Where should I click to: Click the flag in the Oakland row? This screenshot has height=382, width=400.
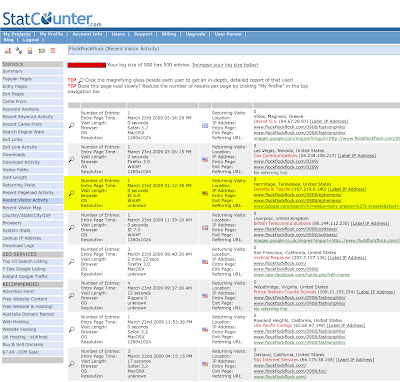click(x=205, y=364)
